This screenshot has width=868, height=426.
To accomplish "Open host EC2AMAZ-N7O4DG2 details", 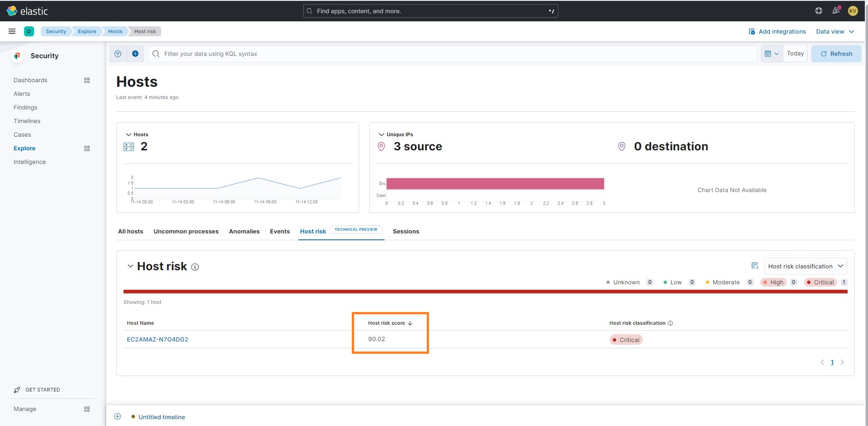I will (157, 339).
